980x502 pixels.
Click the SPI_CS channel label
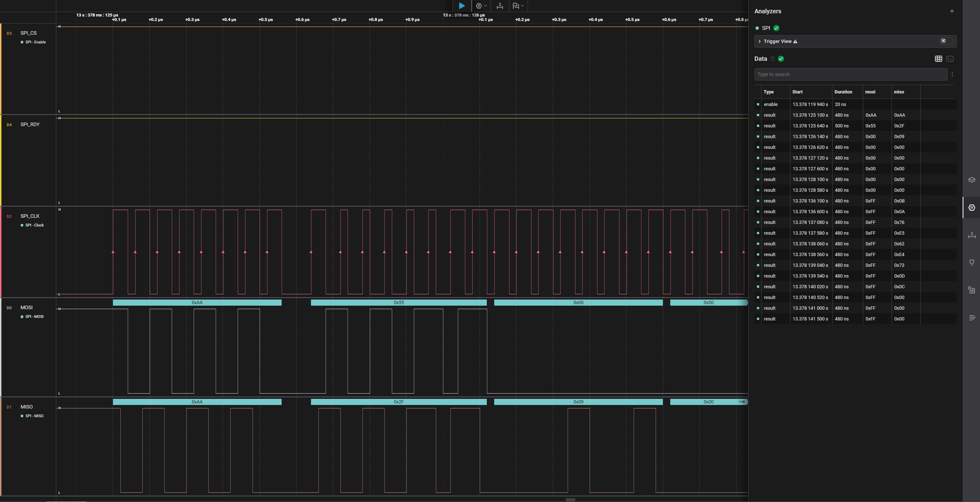click(x=29, y=33)
